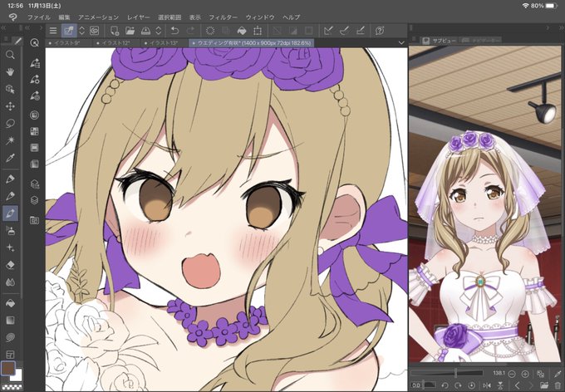Open the CLIP STUDIO launcher icon
565x392 pixels.
point(95,31)
